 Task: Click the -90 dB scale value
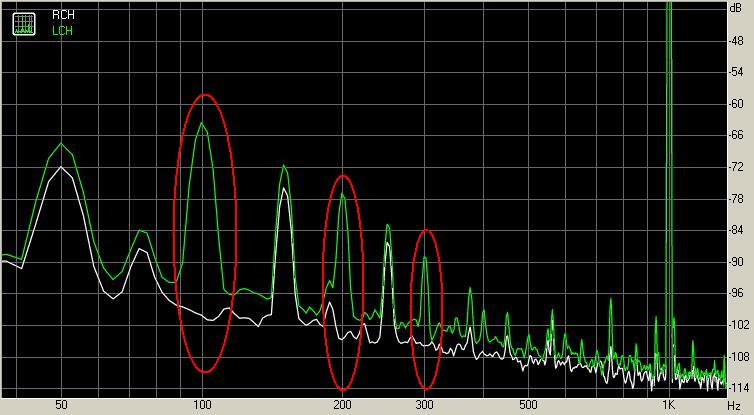(x=736, y=262)
